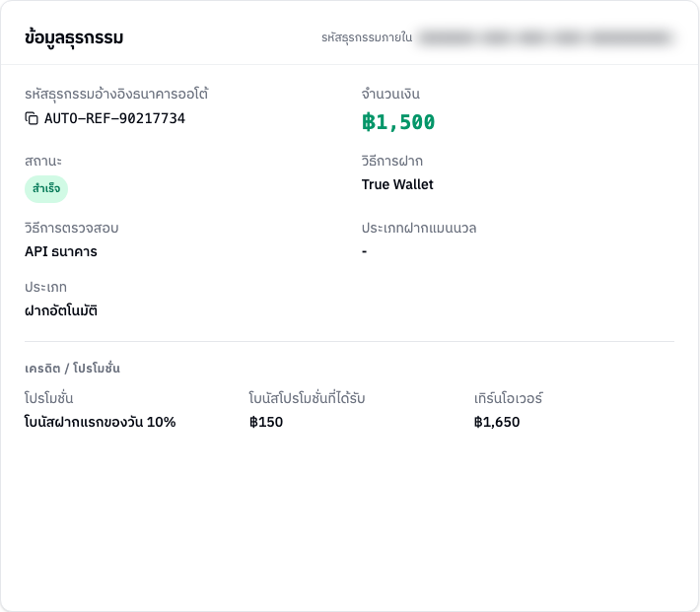Click the วิธีการฝาก label
Image resolution: width=700 pixels, height=612 pixels.
click(x=392, y=161)
